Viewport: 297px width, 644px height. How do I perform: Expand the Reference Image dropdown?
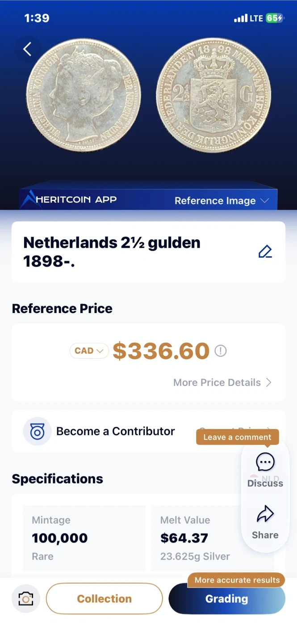click(x=222, y=201)
